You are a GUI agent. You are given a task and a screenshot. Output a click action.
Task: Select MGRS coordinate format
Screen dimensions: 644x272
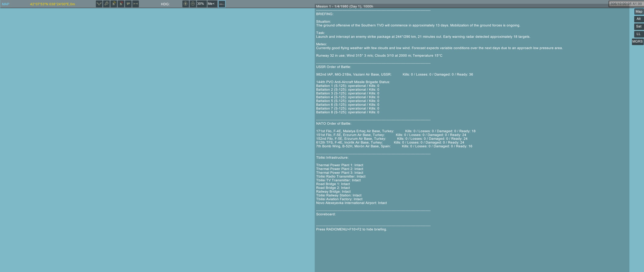click(638, 42)
